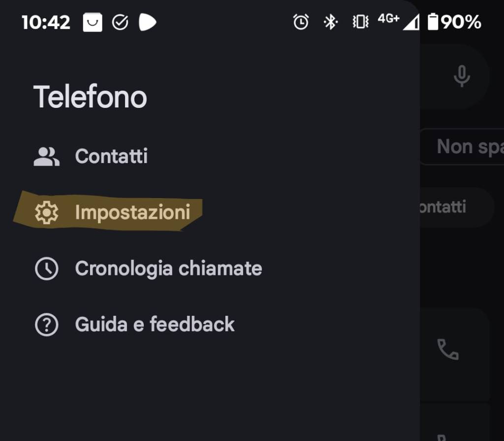Click the Guida question mark icon
504x441 pixels.
tap(47, 325)
